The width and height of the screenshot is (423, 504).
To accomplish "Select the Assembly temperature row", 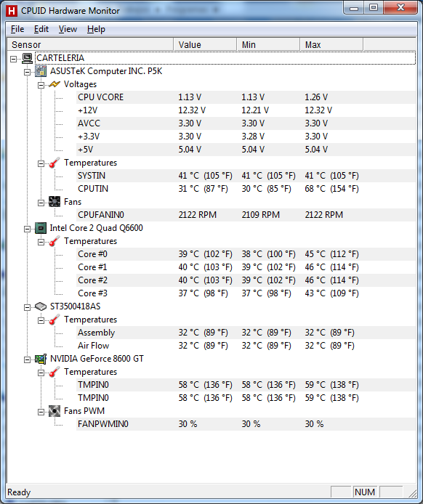I will tap(246, 333).
